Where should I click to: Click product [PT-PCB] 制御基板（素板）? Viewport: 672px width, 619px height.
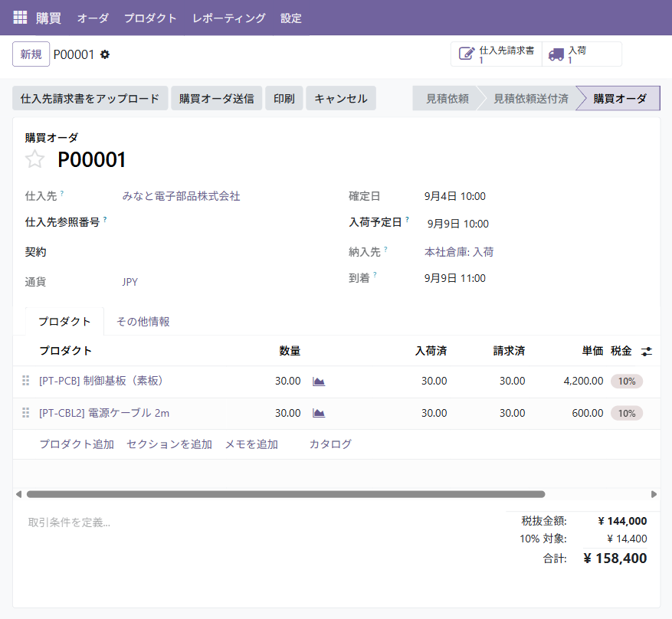(x=103, y=381)
